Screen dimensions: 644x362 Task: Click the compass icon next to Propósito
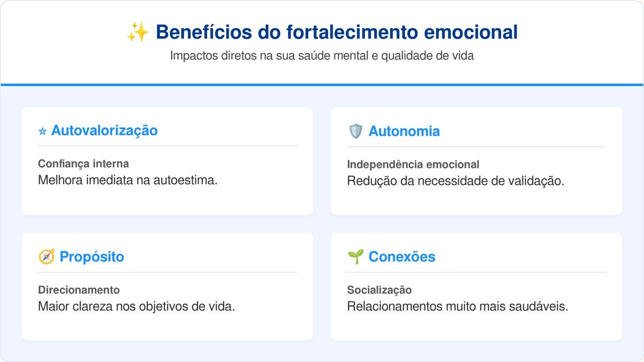pyautogui.click(x=46, y=257)
